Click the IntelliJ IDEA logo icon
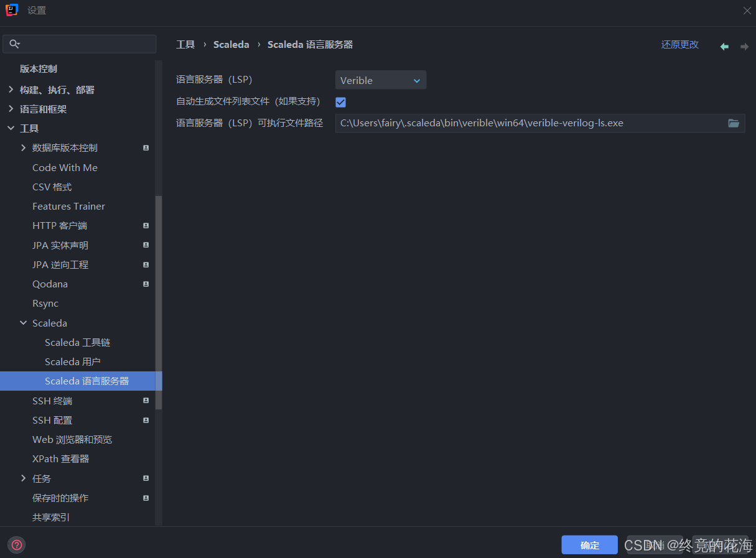The image size is (756, 558). point(12,10)
